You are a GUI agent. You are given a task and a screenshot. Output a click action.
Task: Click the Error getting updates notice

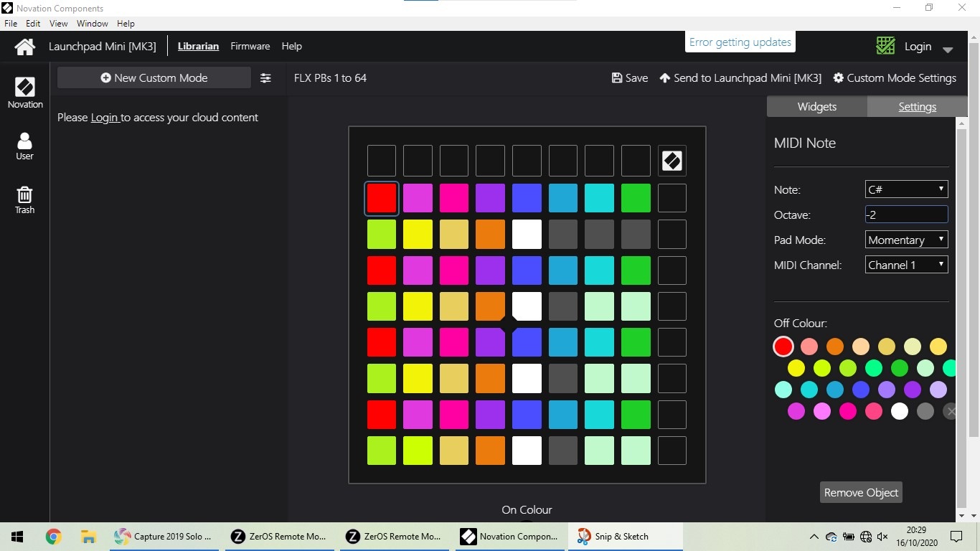click(x=740, y=42)
